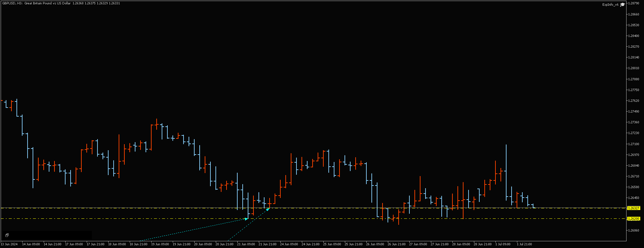This screenshot has width=644, height=248.
Task: Click the 17 Jun 21:00 time label
Action: 95,244
